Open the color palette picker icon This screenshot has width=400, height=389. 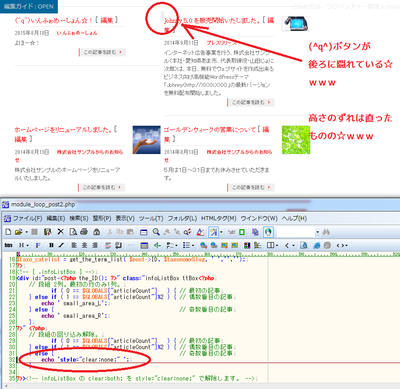[247, 246]
